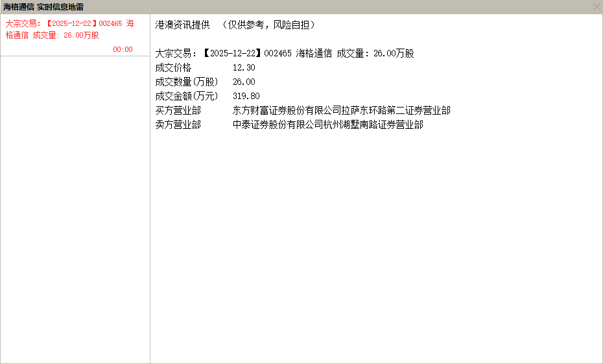Click the 海格通信 实时信息地雷 title text

(x=43, y=7)
